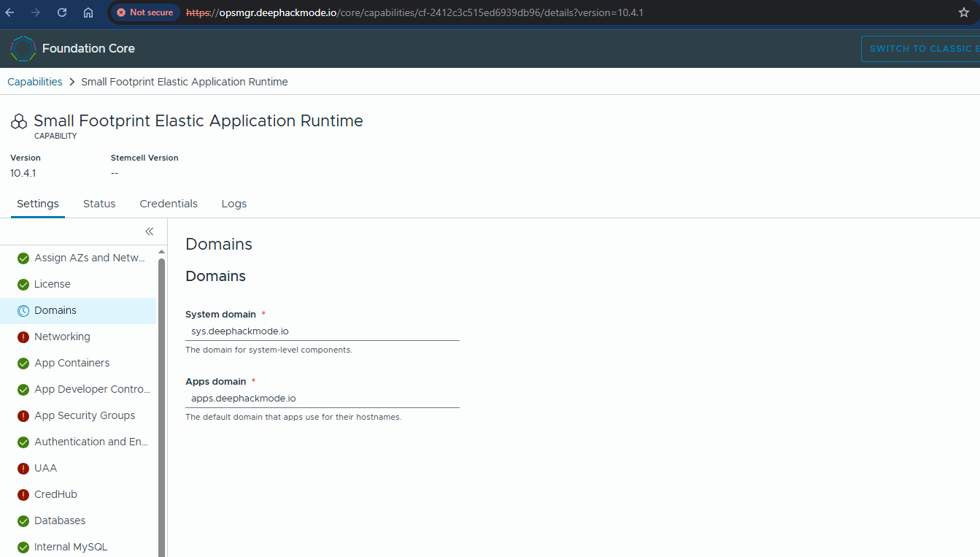Screen dimensions: 980x557
Task: Click the Not secure warning badge
Action: click(145, 12)
